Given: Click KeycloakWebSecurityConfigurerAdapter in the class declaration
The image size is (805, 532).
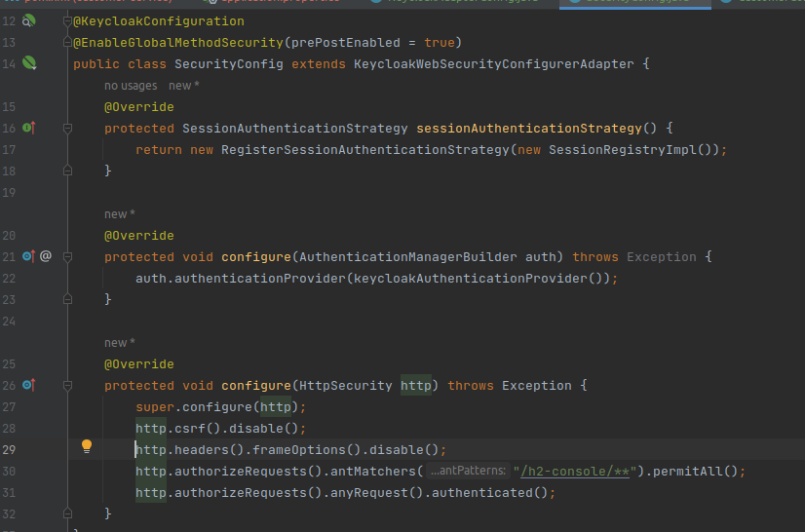Looking at the screenshot, I should click(x=494, y=64).
